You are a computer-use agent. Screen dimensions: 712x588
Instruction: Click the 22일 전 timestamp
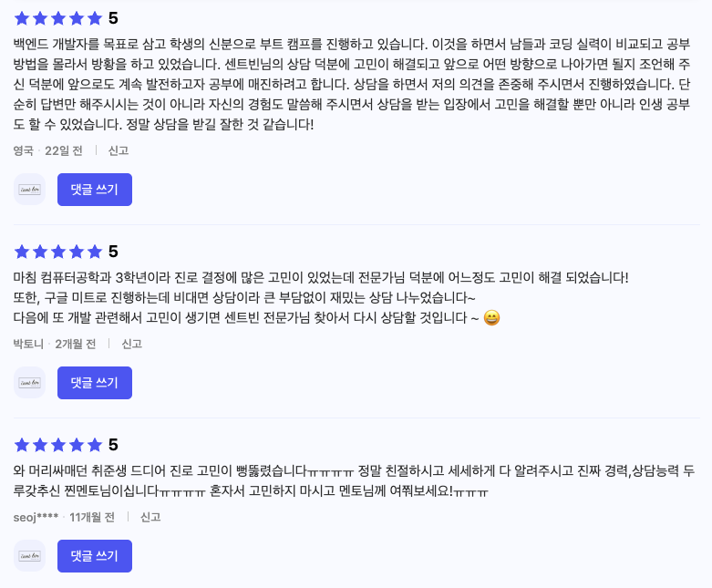click(x=64, y=150)
